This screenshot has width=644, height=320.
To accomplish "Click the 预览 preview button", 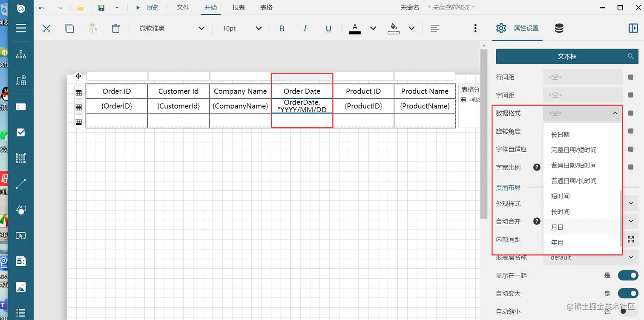I will tap(147, 8).
